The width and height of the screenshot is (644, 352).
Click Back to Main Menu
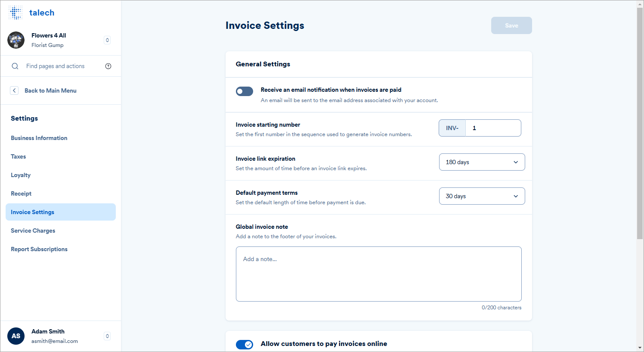[x=50, y=90]
